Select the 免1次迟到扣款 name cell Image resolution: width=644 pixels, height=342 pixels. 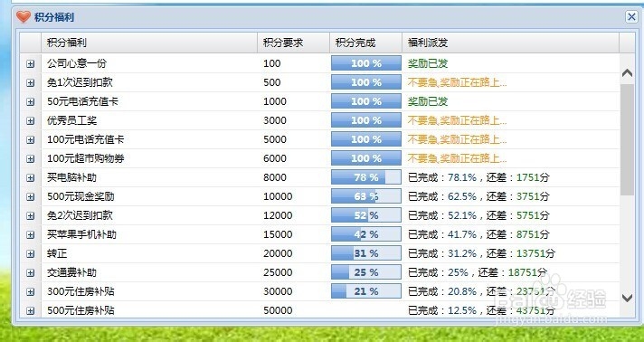(x=80, y=82)
